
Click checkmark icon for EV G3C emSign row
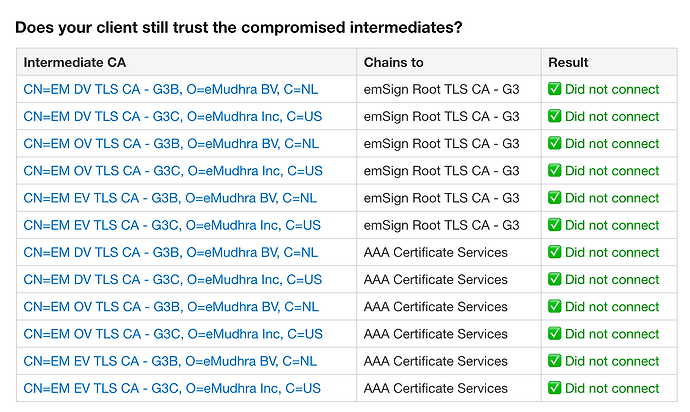554,225
